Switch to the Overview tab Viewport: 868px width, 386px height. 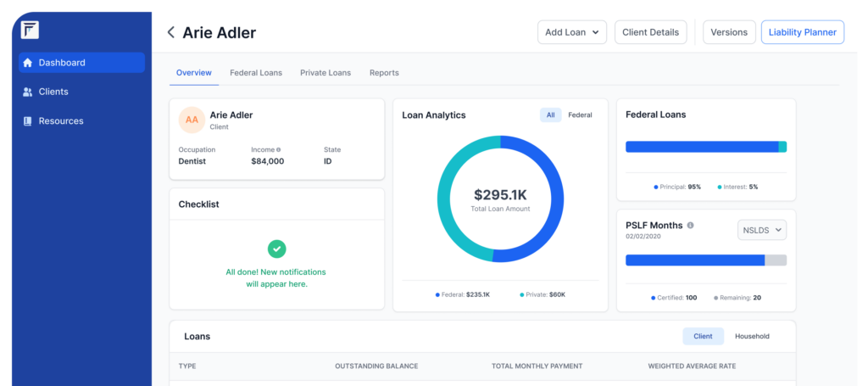point(194,73)
